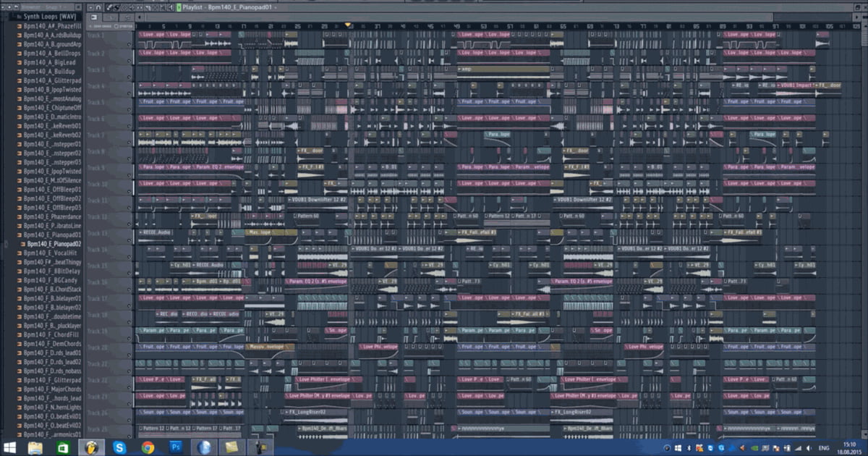This screenshot has height=456, width=868.
Task: Open File Explorer from the taskbar
Action: coord(35,447)
